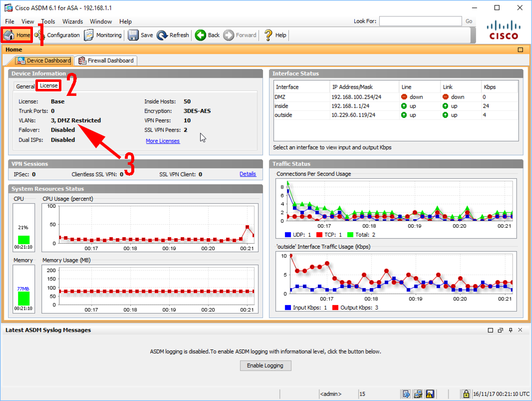Select the inside interface row name
This screenshot has width=532, height=401.
(x=281, y=106)
